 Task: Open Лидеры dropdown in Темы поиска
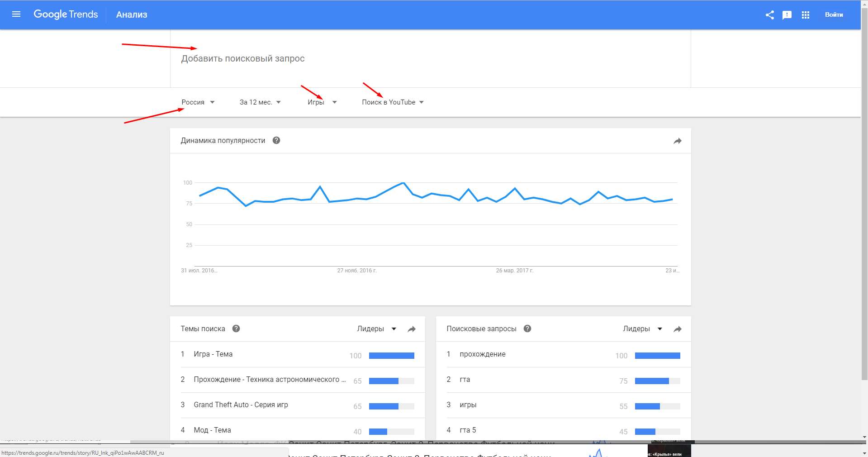tap(376, 329)
